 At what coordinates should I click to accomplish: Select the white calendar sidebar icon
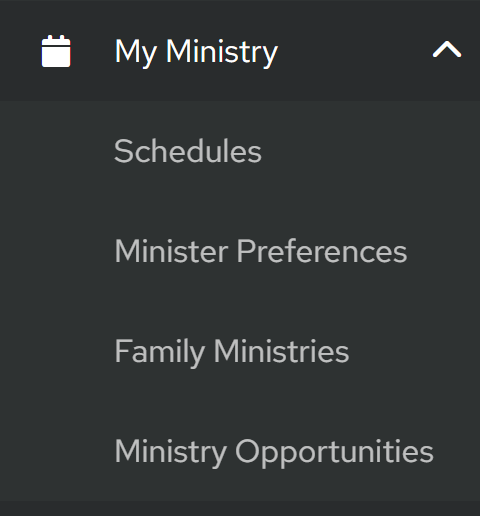point(56,51)
